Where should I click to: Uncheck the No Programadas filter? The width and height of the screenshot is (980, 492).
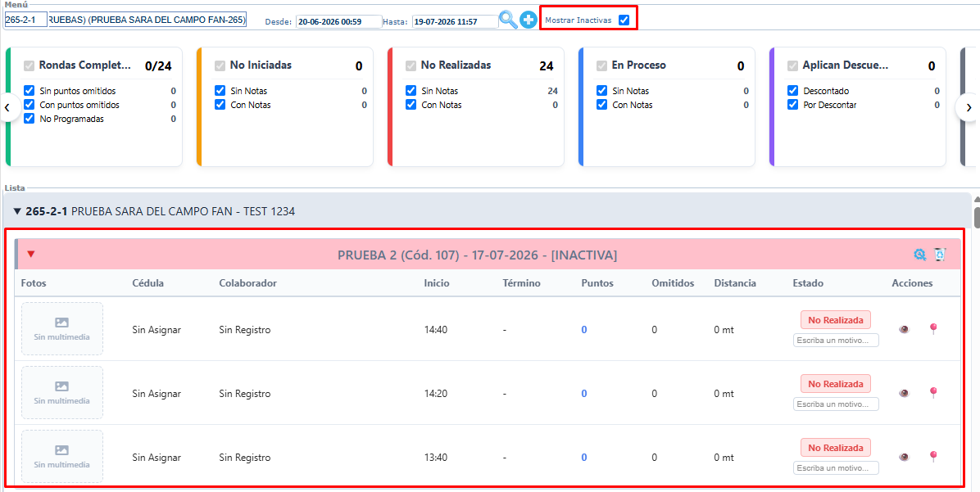[x=29, y=119]
